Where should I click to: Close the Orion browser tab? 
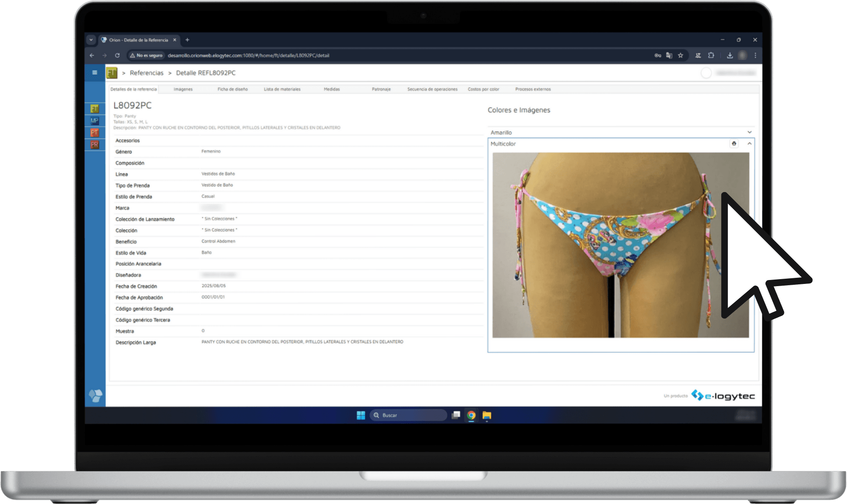[x=175, y=40]
